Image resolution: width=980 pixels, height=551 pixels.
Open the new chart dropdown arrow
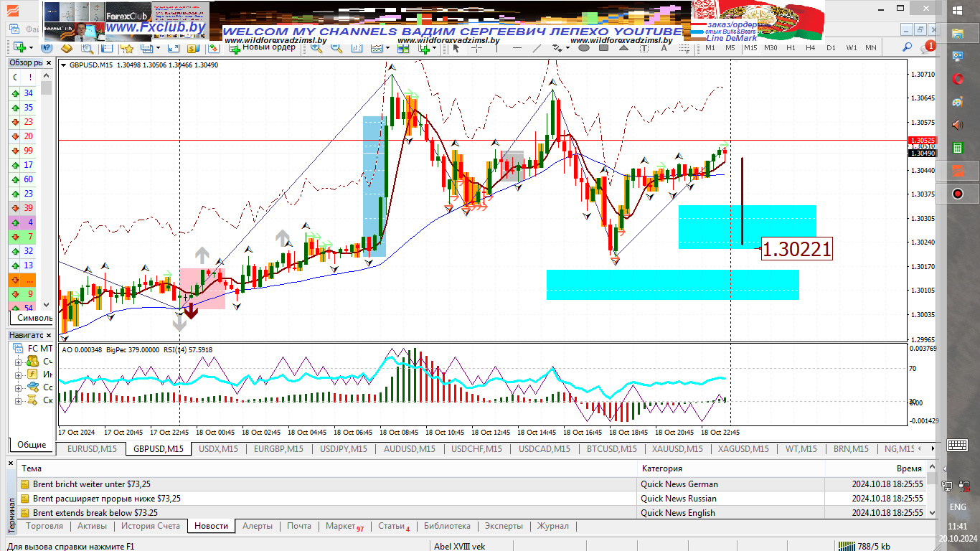click(32, 47)
